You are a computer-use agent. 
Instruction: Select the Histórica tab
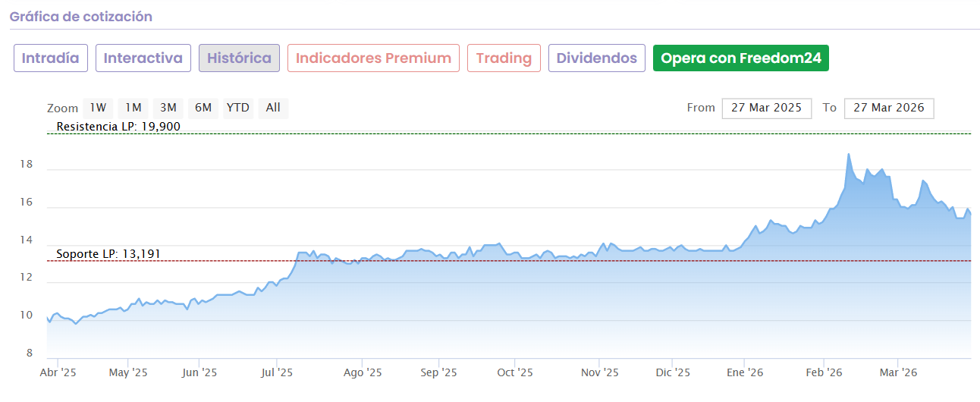click(x=239, y=58)
